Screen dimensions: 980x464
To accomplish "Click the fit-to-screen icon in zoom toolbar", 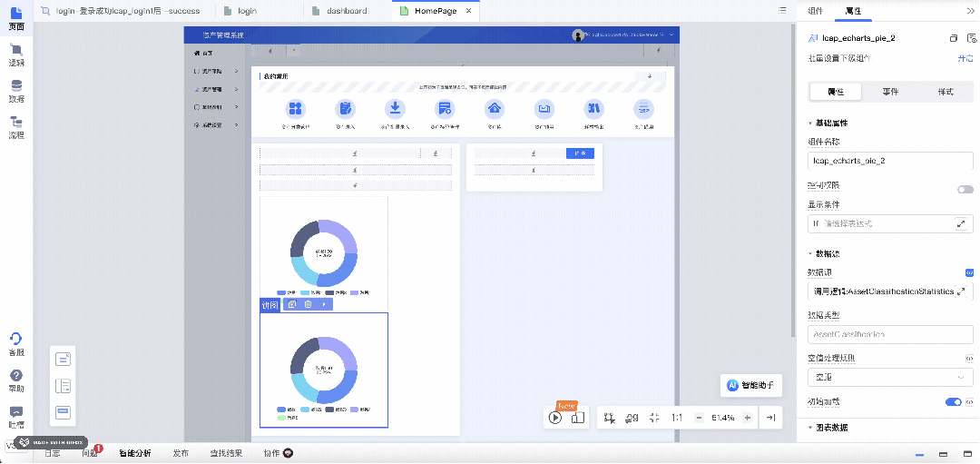I will (x=654, y=418).
